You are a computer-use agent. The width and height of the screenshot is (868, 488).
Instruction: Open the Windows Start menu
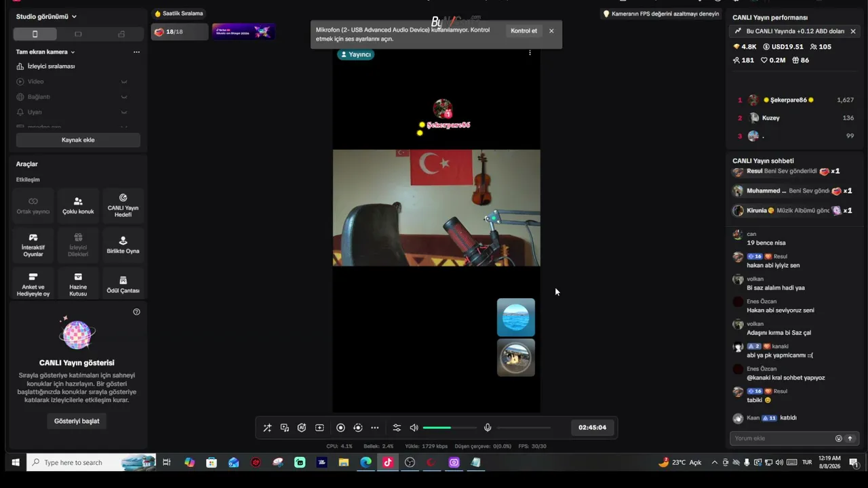pos(15,462)
